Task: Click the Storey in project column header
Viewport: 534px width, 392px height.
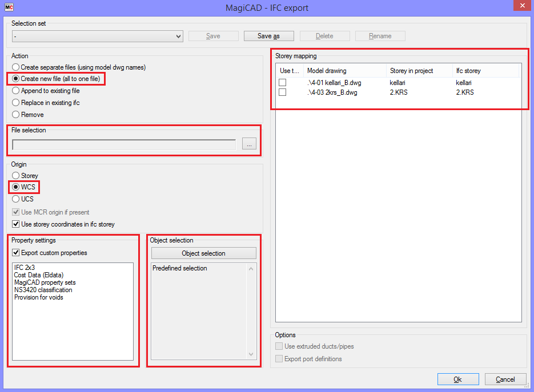Action: click(419, 71)
